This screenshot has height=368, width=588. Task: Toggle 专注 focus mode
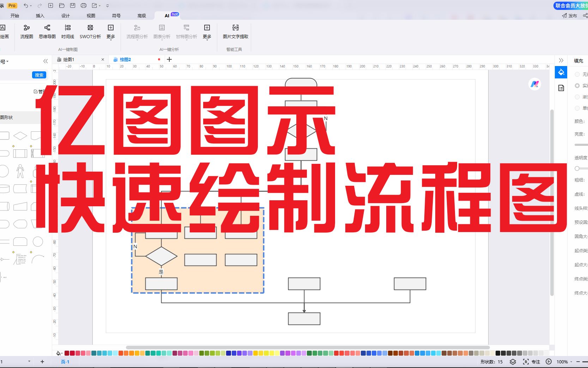click(532, 362)
